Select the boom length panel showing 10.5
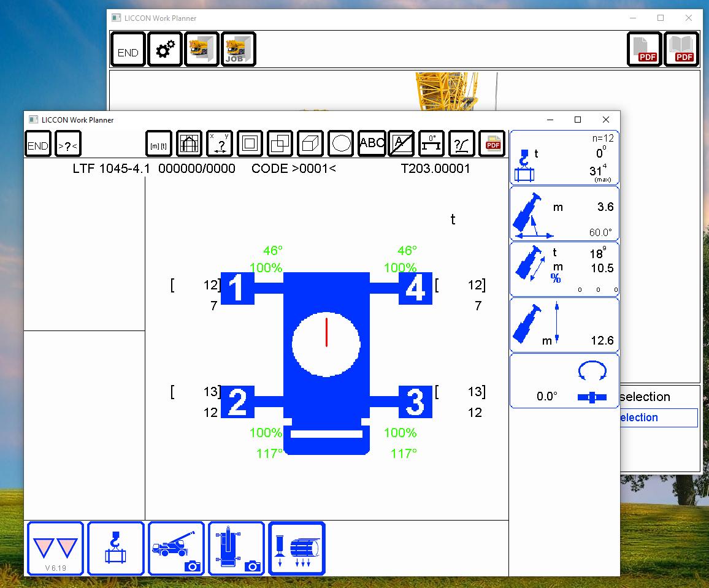 pos(564,269)
